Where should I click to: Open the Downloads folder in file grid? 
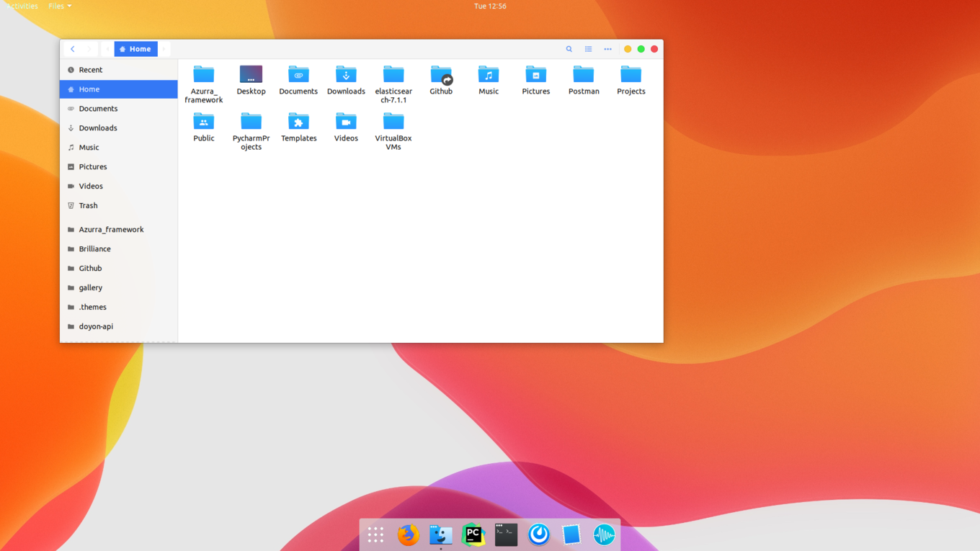tap(346, 75)
